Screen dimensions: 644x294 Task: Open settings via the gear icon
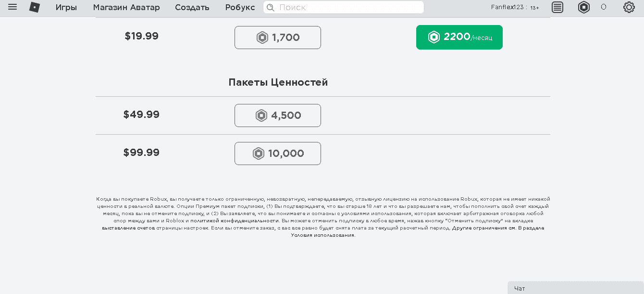click(628, 7)
